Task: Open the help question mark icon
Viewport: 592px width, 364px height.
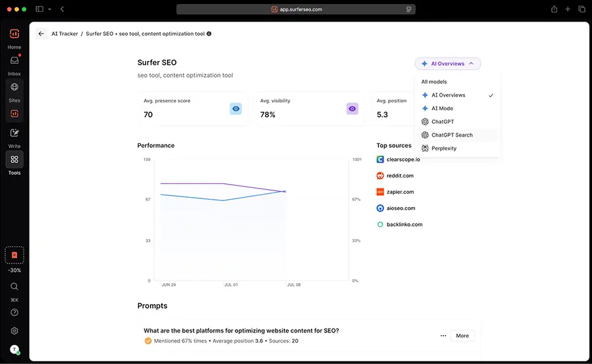Action: pyautogui.click(x=14, y=312)
